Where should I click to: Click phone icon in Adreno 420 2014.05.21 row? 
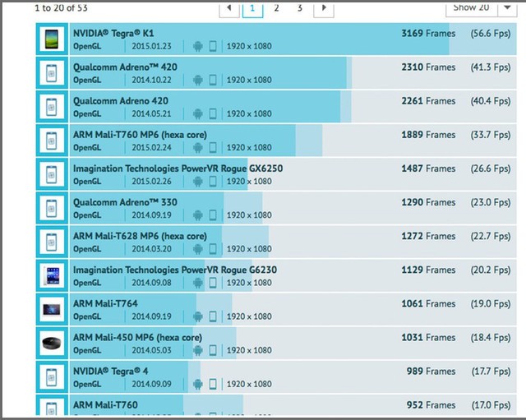(x=213, y=114)
